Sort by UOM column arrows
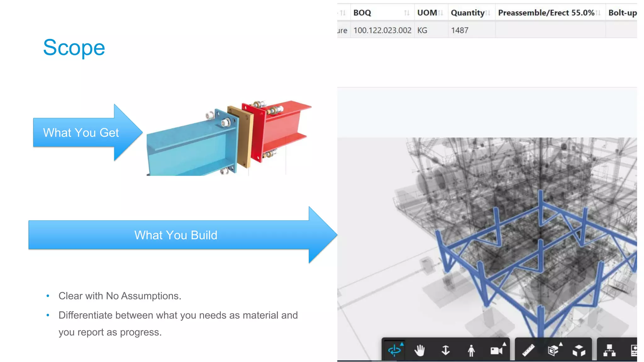 pyautogui.click(x=441, y=13)
